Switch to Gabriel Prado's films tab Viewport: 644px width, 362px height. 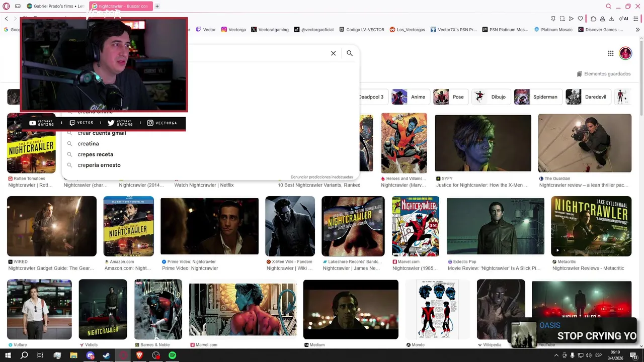click(56, 6)
